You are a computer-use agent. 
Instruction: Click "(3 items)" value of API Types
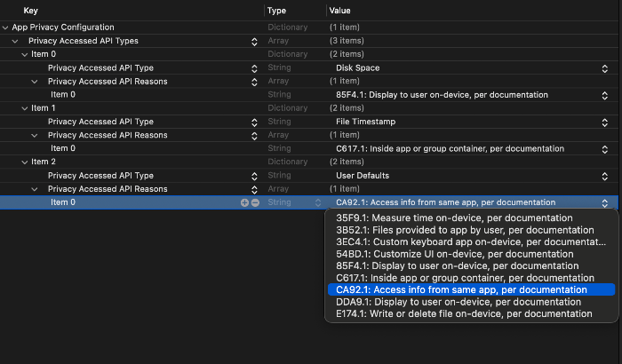[347, 41]
